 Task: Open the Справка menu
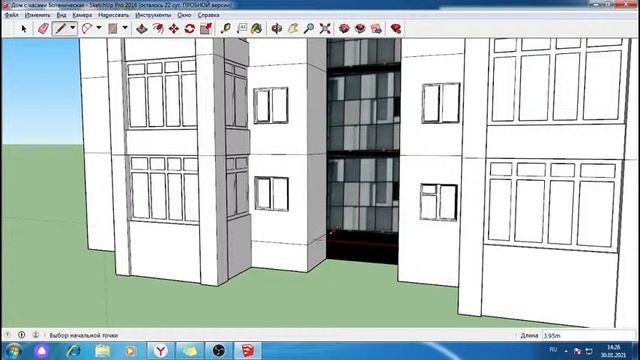click(x=209, y=15)
